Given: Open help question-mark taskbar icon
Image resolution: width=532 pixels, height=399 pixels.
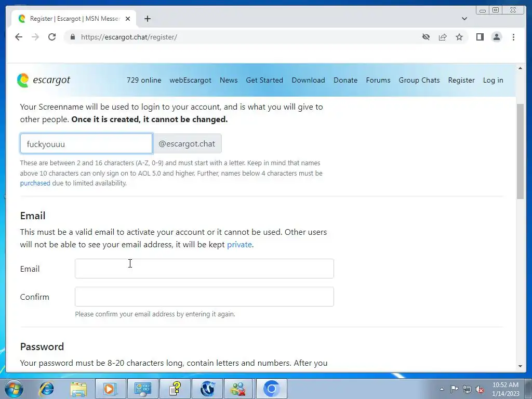Looking at the screenshot, I should (x=175, y=389).
